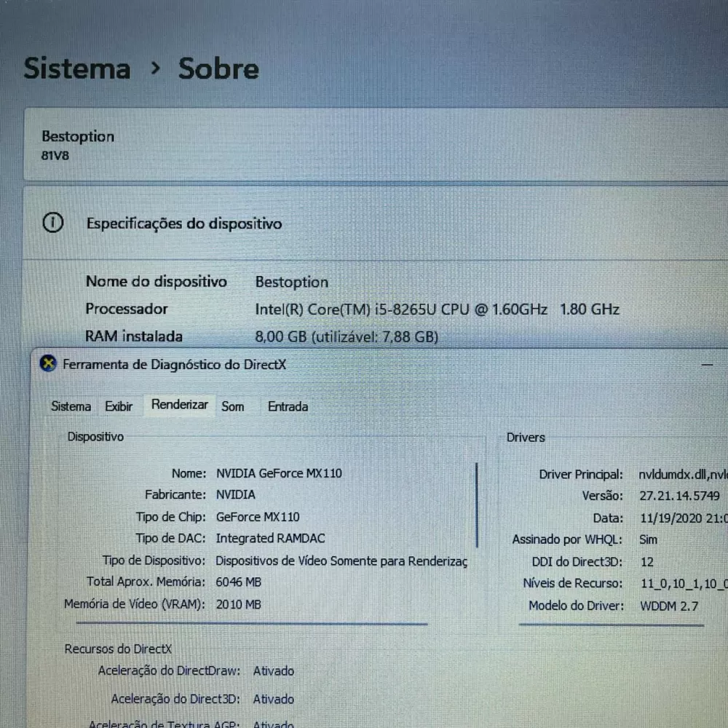This screenshot has height=728, width=728.
Task: Select the 8,00 GB RAM value
Action: [x=347, y=336]
